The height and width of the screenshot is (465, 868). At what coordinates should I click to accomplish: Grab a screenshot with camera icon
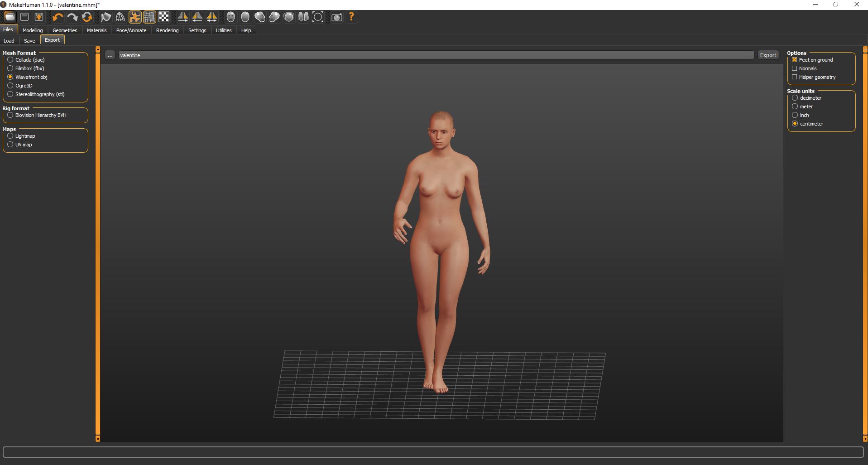pos(337,17)
